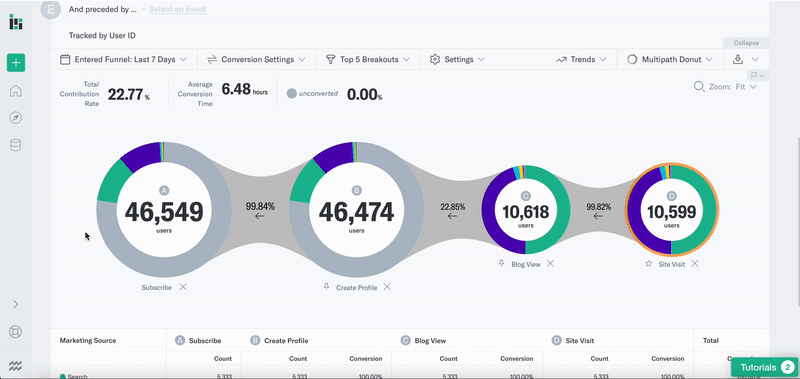Click the 10,618 users donut center
The width and height of the screenshot is (800, 379).
pos(526,210)
